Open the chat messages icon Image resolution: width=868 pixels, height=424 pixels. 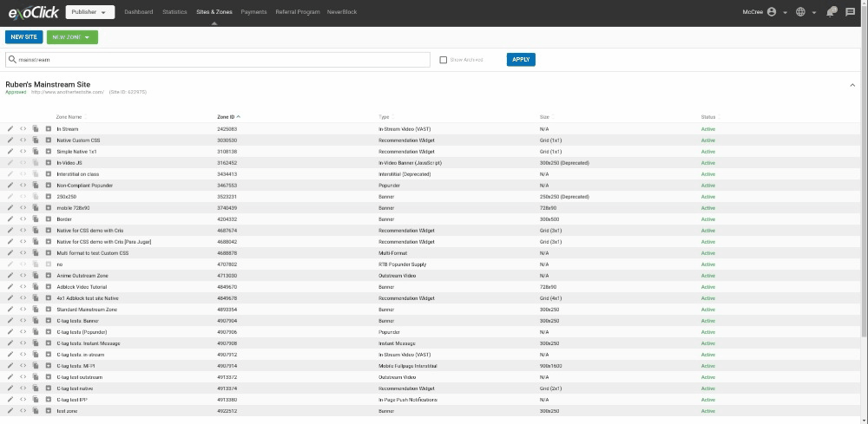pos(851,12)
